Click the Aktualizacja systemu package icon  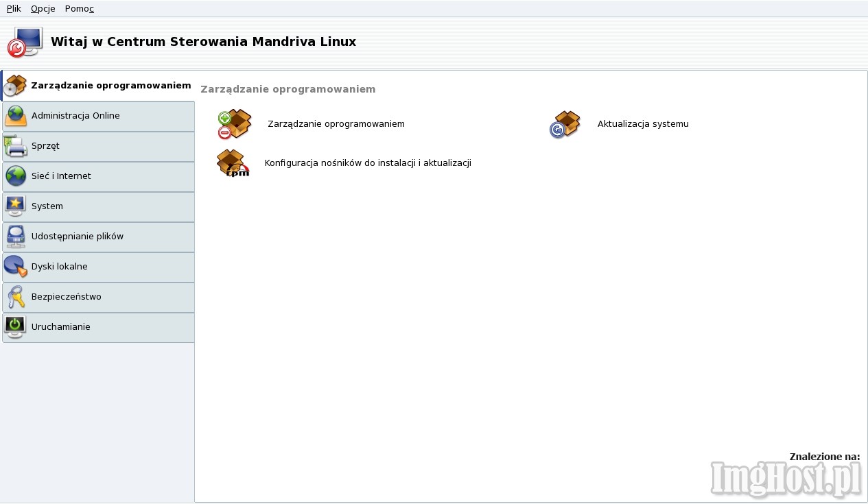click(565, 124)
